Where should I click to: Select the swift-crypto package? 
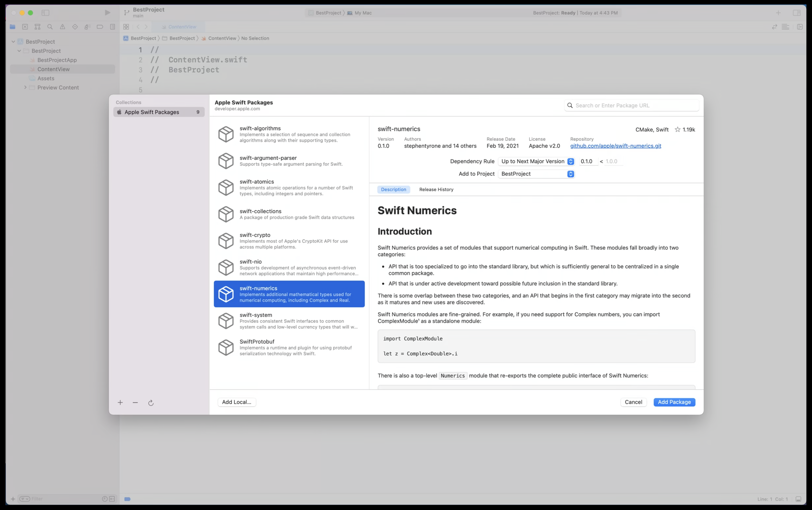(289, 241)
